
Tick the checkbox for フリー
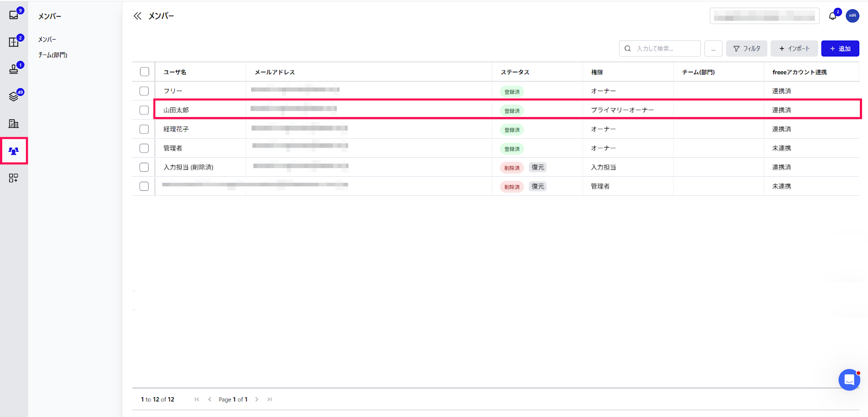pyautogui.click(x=144, y=91)
